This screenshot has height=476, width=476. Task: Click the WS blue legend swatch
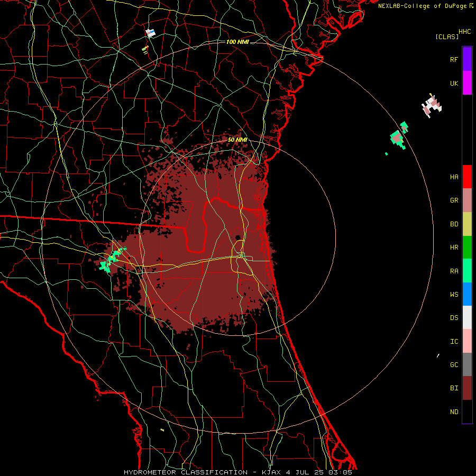467,294
